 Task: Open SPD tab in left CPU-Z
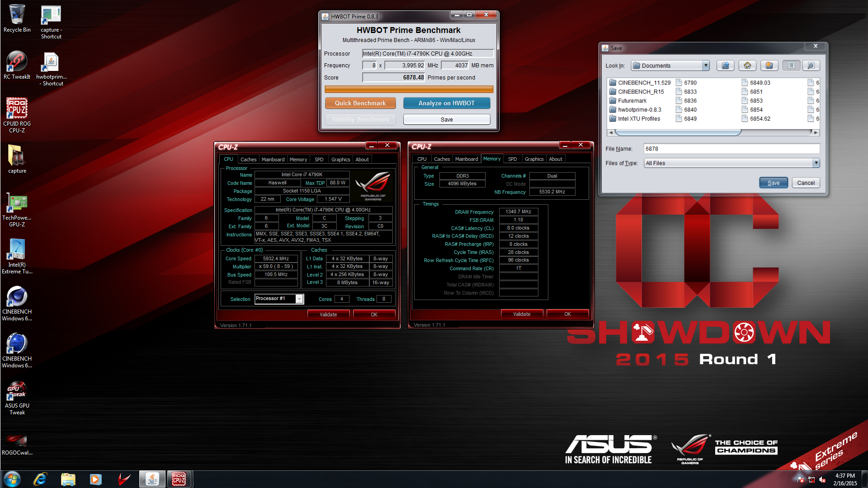319,160
